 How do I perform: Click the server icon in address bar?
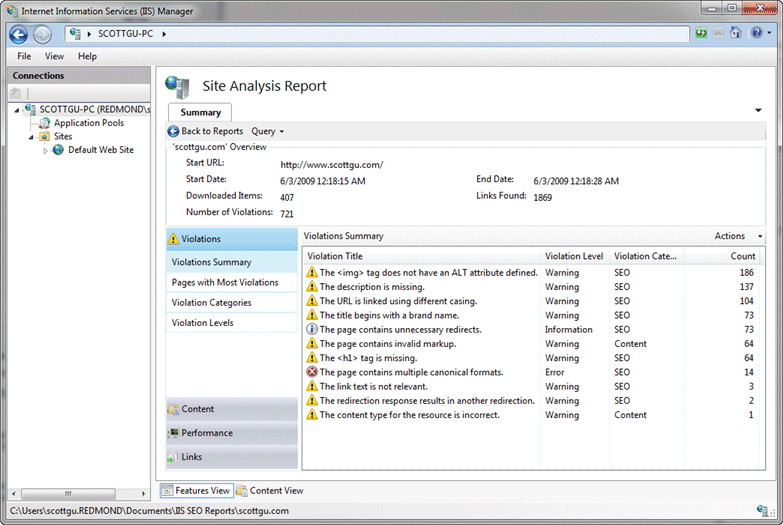click(x=75, y=33)
